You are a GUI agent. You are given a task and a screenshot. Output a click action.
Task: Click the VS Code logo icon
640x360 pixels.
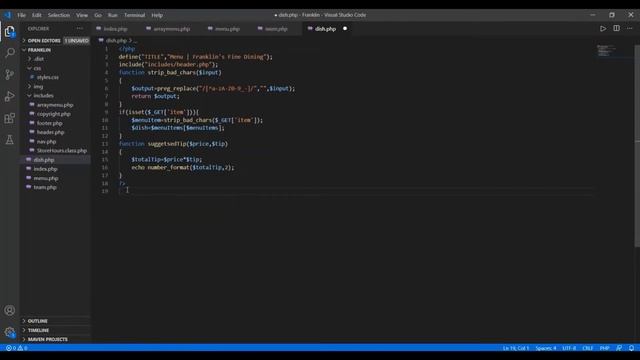pyautogui.click(x=8, y=15)
